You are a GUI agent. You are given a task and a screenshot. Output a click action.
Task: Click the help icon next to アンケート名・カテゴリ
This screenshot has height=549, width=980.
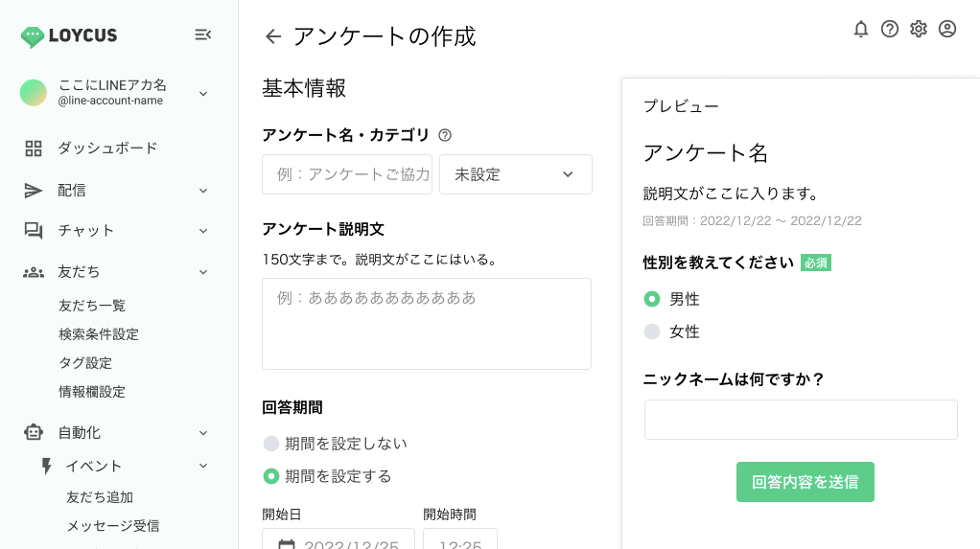445,135
